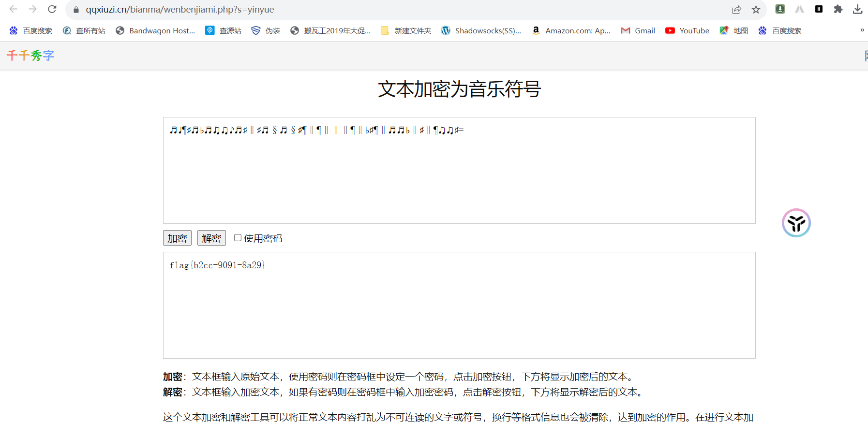
Task: Open the 地图 maps bookmark
Action: point(733,30)
